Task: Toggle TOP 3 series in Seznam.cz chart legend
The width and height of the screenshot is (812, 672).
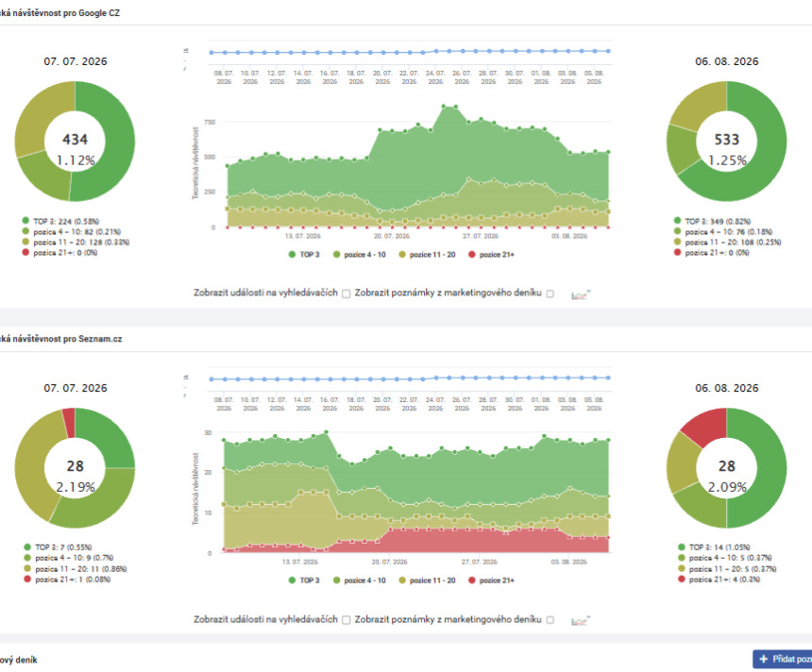Action: pyautogui.click(x=304, y=580)
